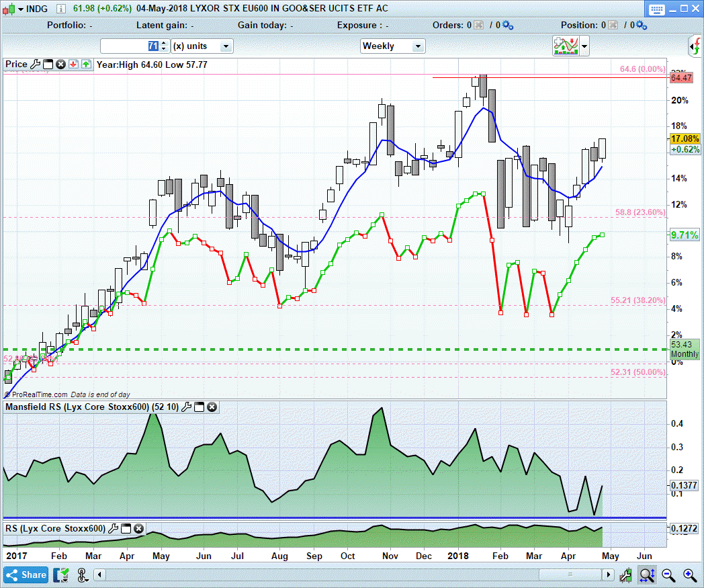Image resolution: width=704 pixels, height=588 pixels.
Task: Click the Orders cancel-all icon
Action: [479, 25]
